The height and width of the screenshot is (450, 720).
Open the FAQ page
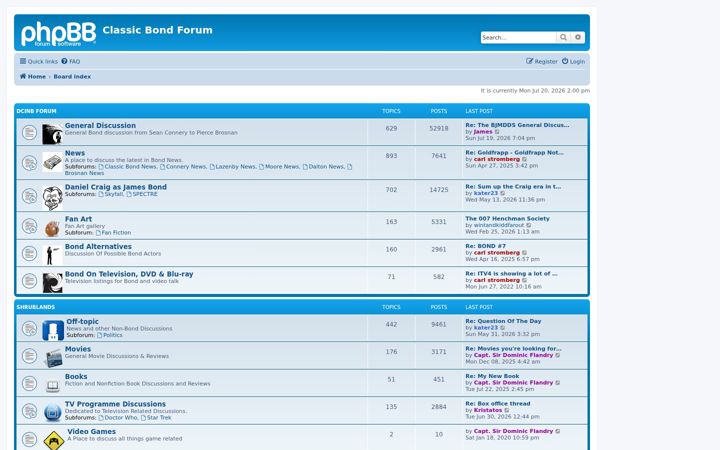point(71,62)
